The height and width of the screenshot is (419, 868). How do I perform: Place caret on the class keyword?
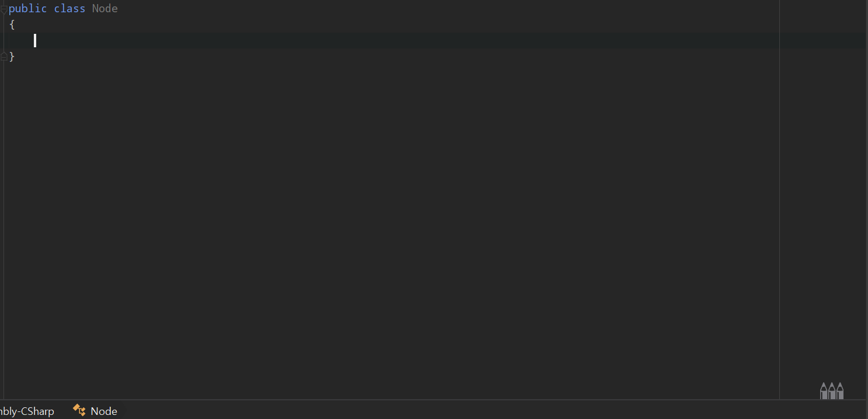(x=69, y=9)
